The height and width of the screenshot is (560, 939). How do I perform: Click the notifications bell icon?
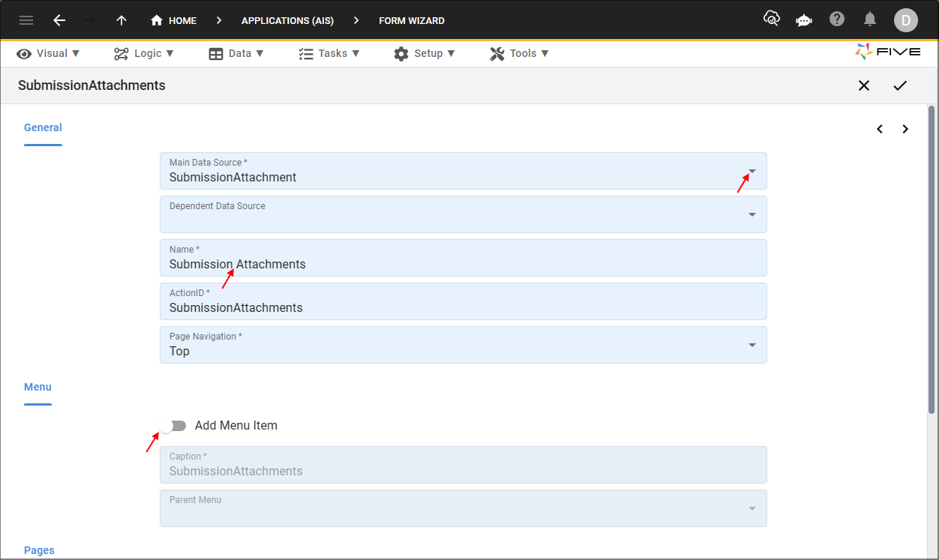(870, 19)
